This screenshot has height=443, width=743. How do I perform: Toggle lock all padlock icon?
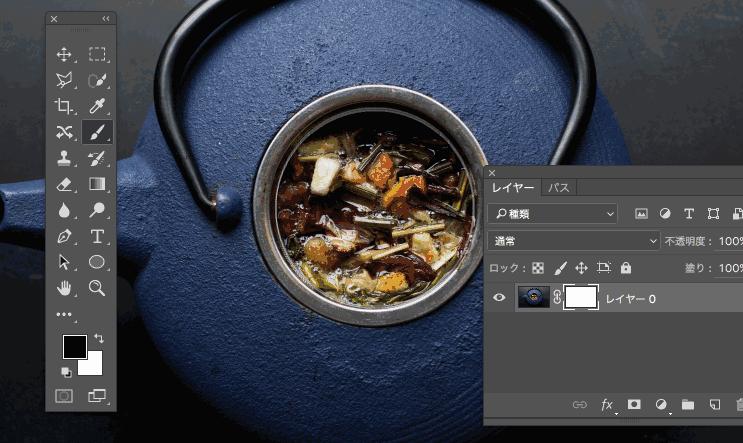click(626, 268)
